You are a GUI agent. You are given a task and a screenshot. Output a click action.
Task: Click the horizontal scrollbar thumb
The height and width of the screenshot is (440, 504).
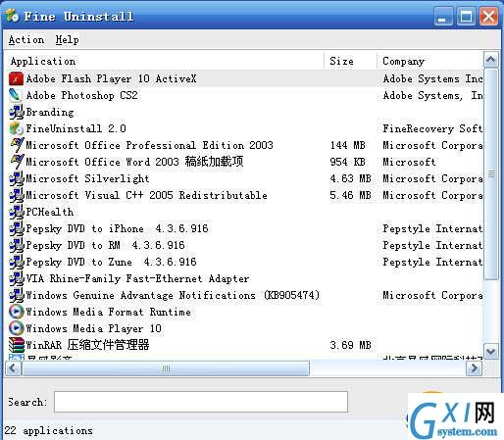click(166, 368)
